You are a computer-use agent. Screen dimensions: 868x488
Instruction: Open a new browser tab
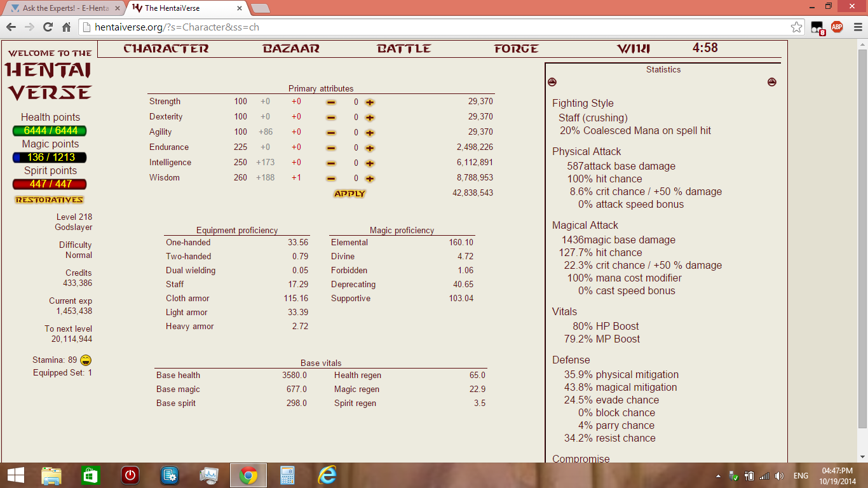[x=261, y=8]
